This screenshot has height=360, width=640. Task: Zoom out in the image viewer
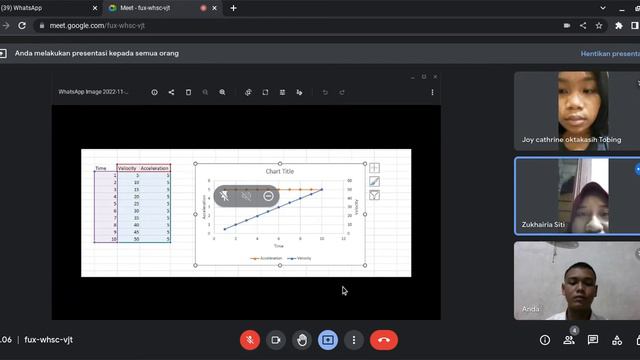pos(205,92)
